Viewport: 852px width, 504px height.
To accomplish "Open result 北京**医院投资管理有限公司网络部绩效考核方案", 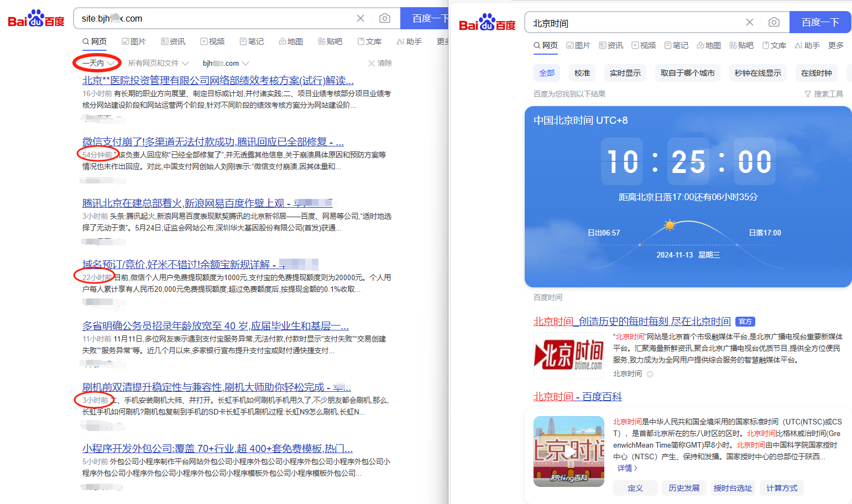I will pos(218,80).
